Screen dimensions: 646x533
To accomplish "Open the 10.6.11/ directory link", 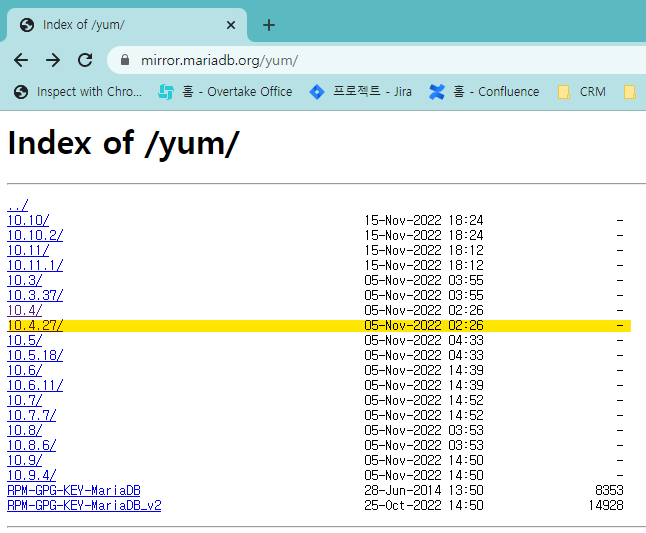I will (x=35, y=385).
